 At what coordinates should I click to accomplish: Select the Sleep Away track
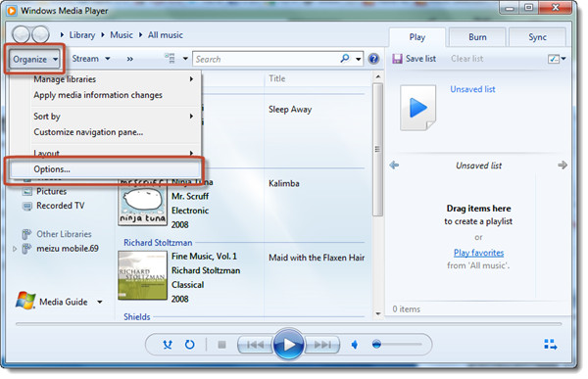click(290, 109)
